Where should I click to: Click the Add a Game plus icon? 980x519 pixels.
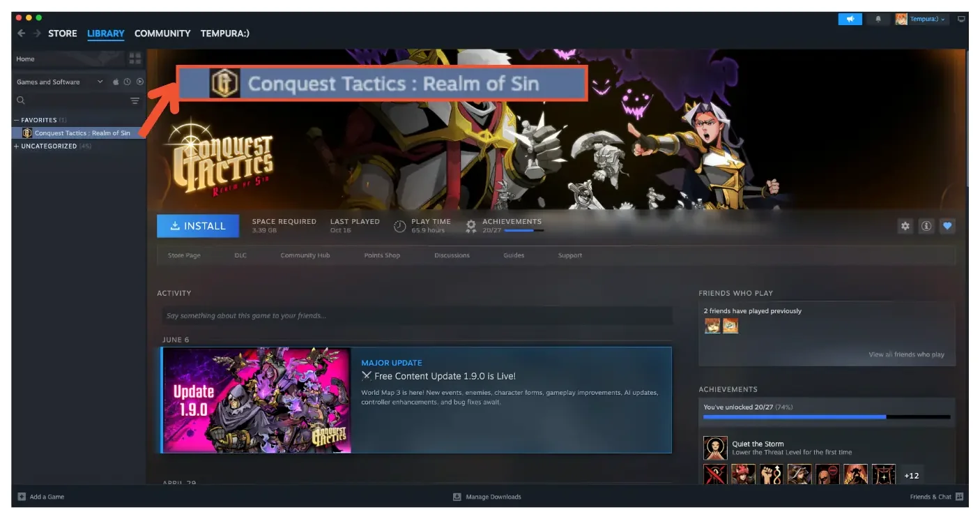22,497
